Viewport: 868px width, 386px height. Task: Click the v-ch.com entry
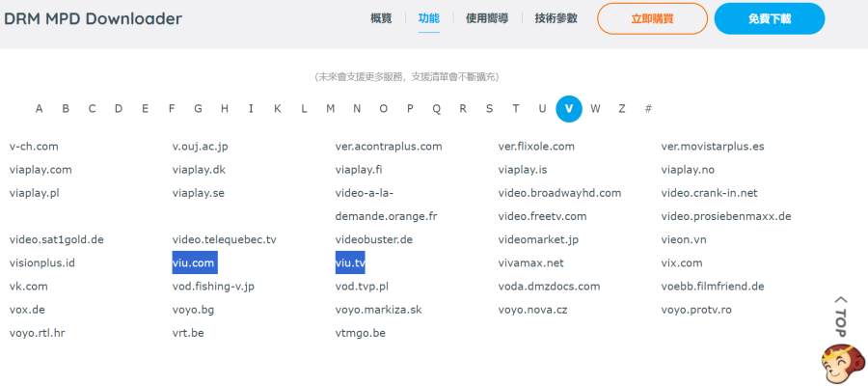pos(34,147)
